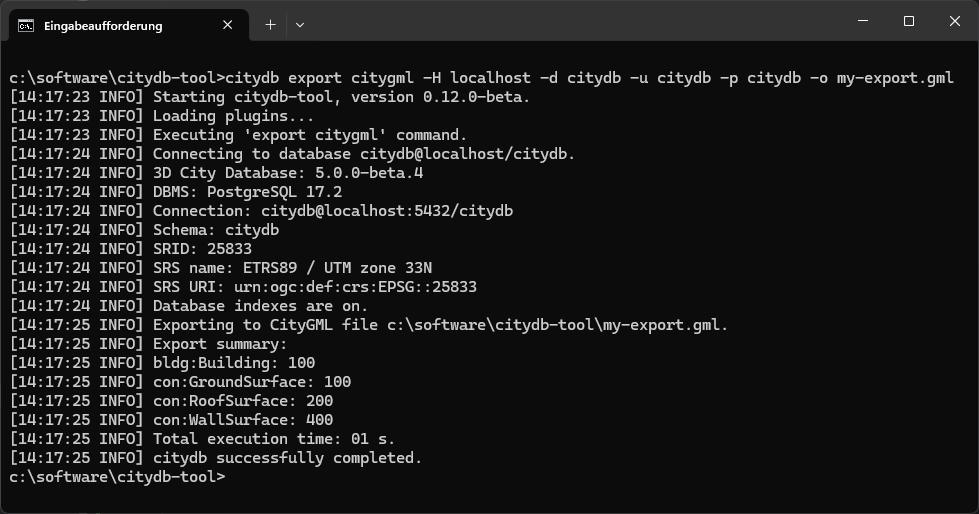Click the "Total execution time: 01 s." line
Viewport: 979px width, 514px height.
(x=274, y=439)
